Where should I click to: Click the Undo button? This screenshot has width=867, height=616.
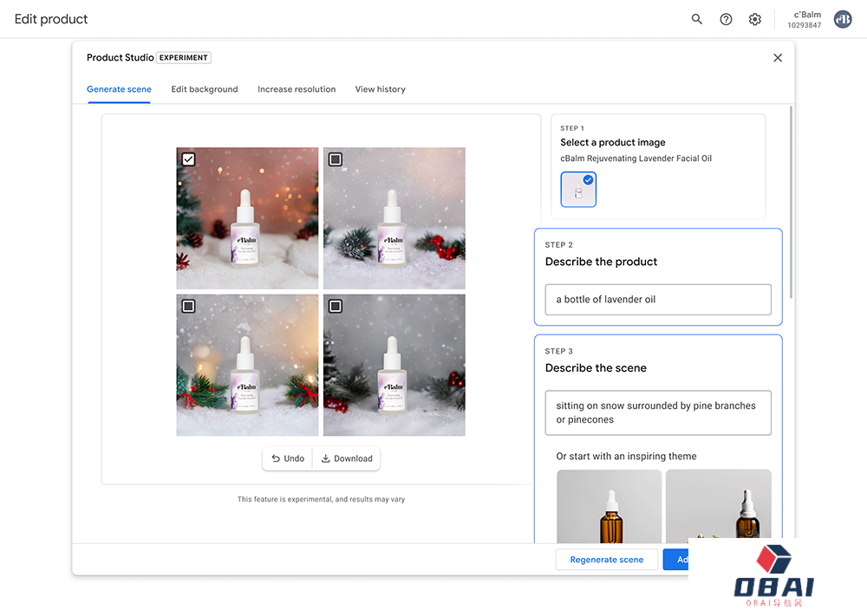pyautogui.click(x=288, y=458)
